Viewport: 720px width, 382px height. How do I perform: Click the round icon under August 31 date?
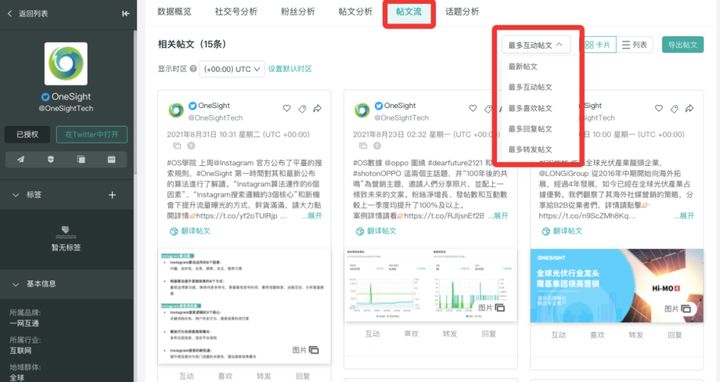[191, 146]
